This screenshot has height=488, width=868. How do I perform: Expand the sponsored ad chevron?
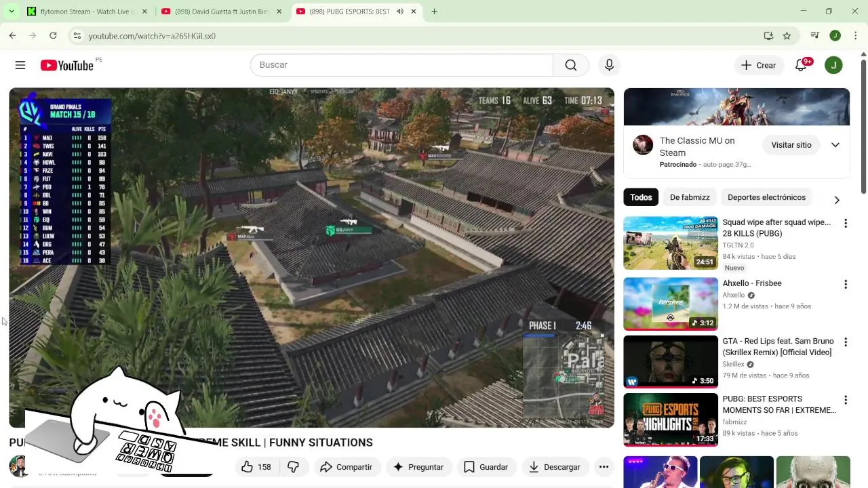click(835, 145)
